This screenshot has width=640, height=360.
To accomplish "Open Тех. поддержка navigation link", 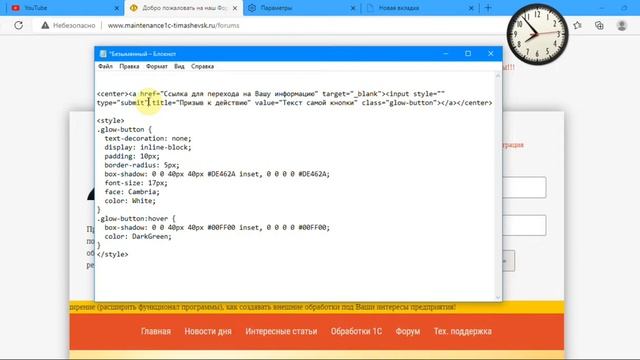I will tap(462, 331).
